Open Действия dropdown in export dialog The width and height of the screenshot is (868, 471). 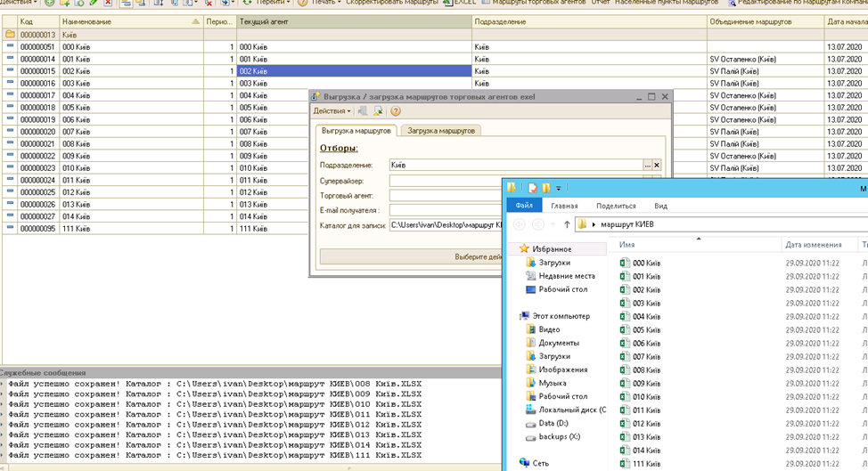point(332,111)
